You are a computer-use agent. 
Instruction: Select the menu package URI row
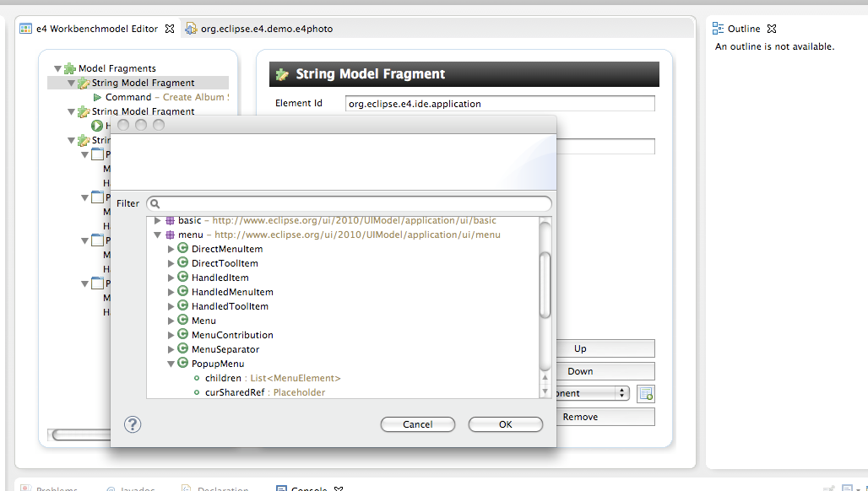[x=339, y=235]
